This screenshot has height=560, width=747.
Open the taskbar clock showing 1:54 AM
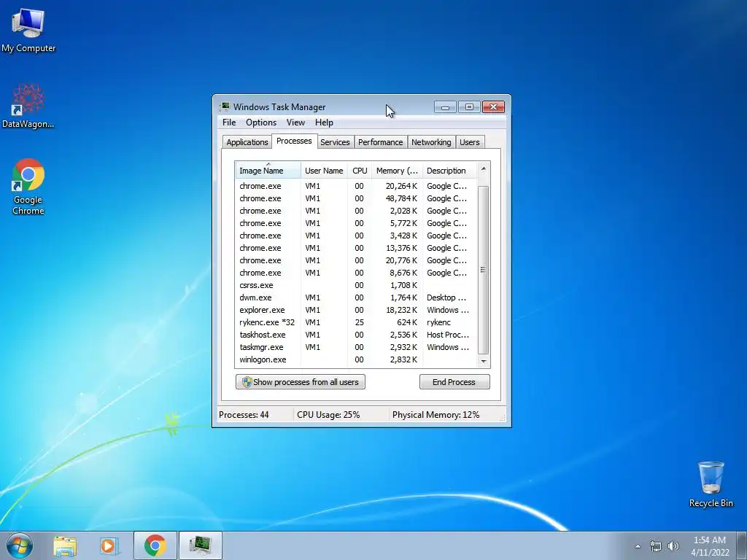pos(710,546)
